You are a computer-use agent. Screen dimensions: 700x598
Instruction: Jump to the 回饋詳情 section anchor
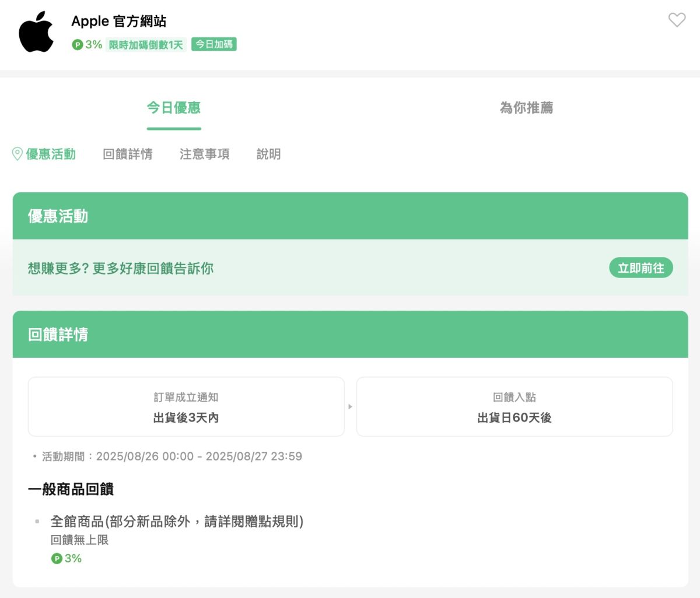128,154
